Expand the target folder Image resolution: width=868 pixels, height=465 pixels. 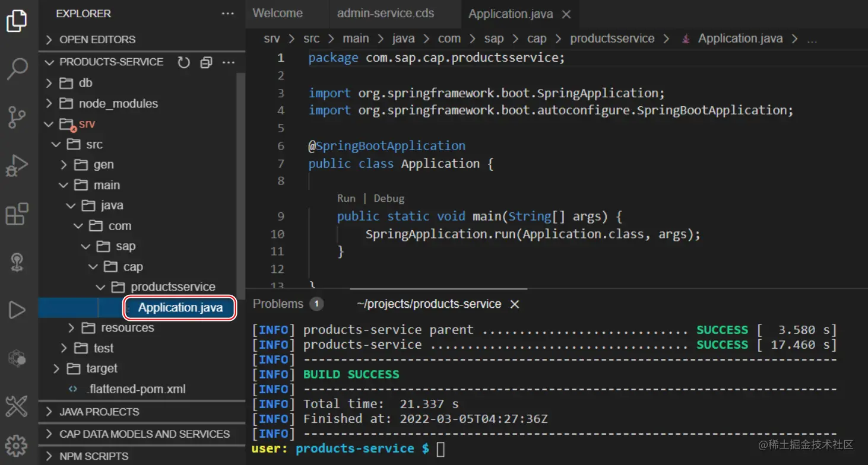tap(56, 369)
